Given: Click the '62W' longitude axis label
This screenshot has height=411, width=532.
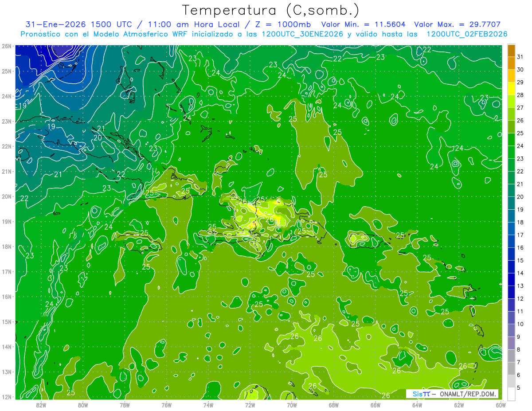Looking at the screenshot, I should click(x=459, y=405).
